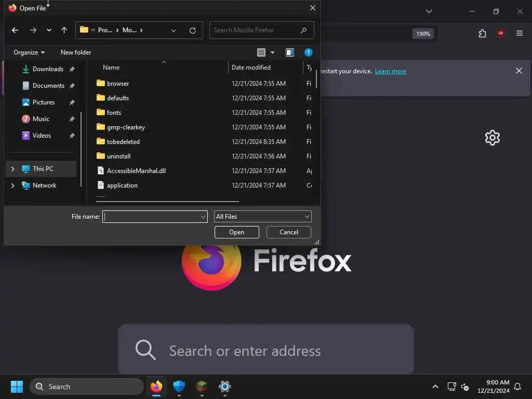Toggle the preview pane

coord(290,52)
